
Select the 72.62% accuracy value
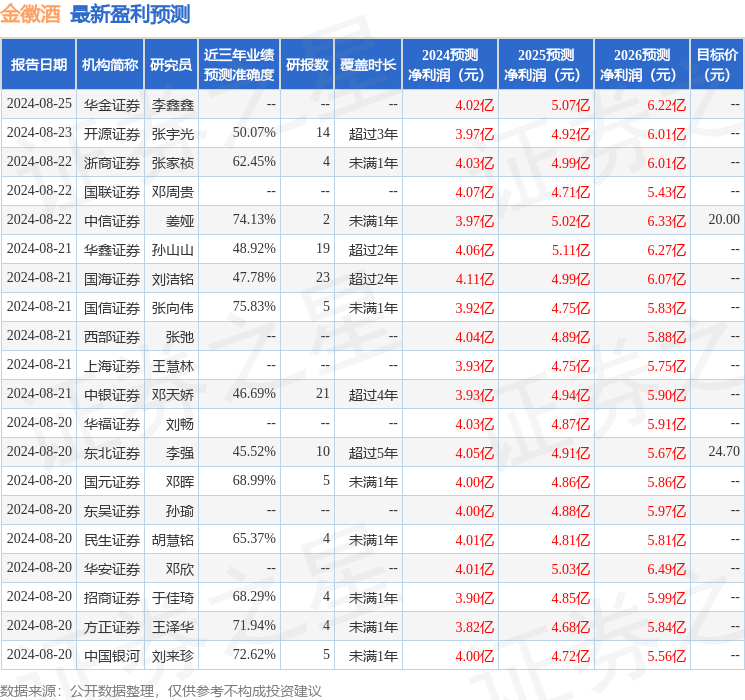pos(254,654)
